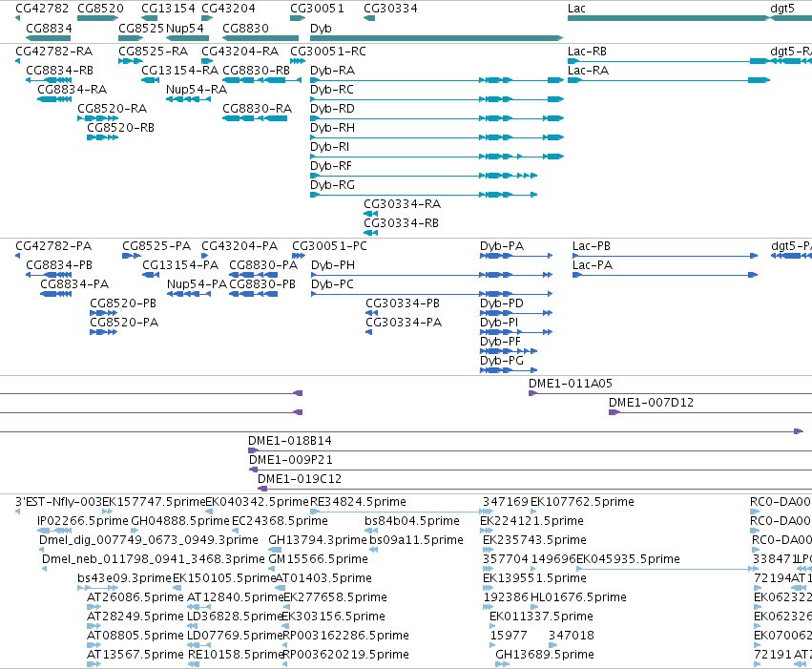812x669 pixels.
Task: Select EST AT26086.5prime label
Action: (135, 598)
